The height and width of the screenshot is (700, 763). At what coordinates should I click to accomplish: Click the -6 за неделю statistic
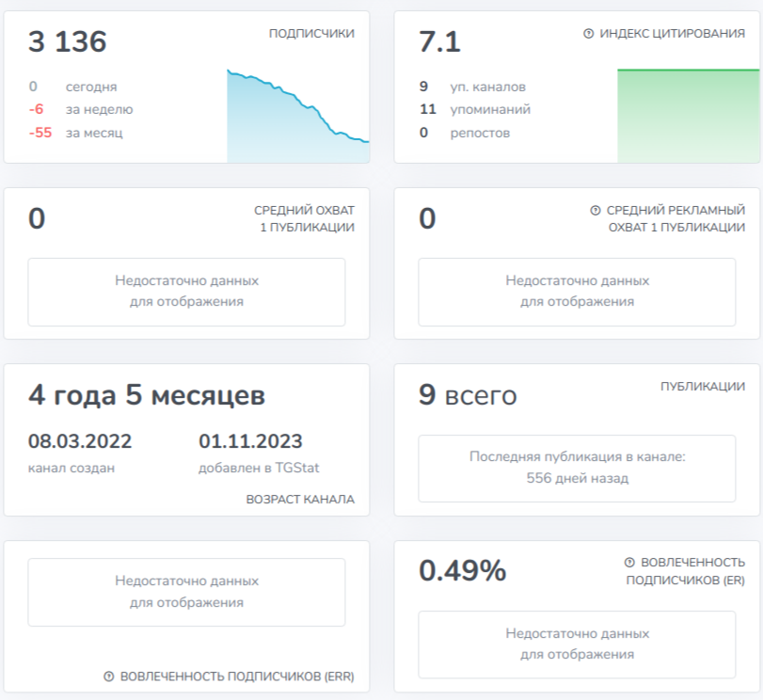(81, 109)
